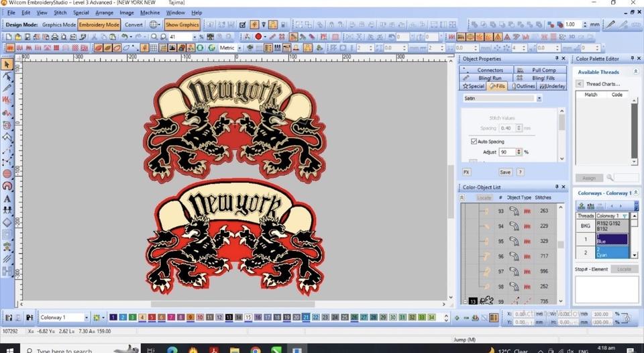The image size is (644, 353).
Task: Click the red circle thread color icon
Action: coord(258,37)
